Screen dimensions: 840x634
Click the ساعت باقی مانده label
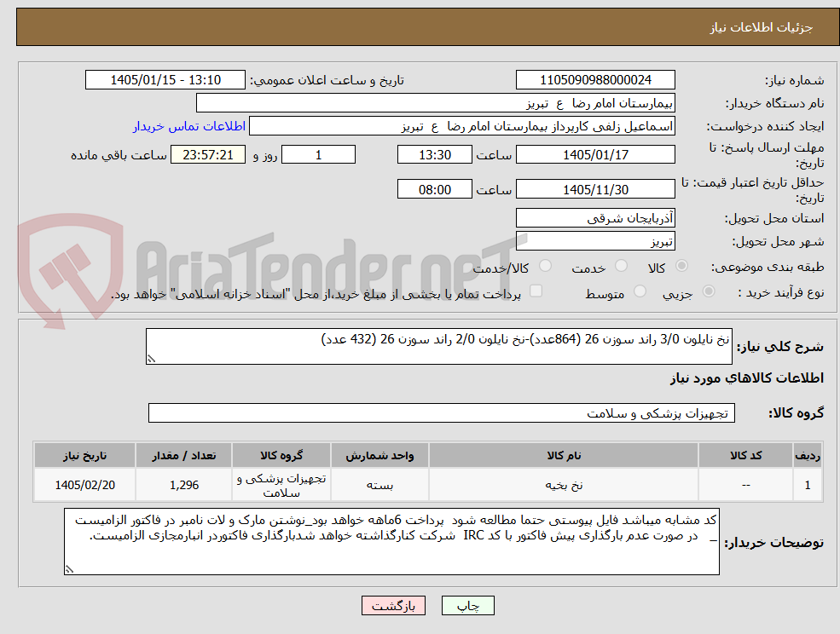coord(119,155)
